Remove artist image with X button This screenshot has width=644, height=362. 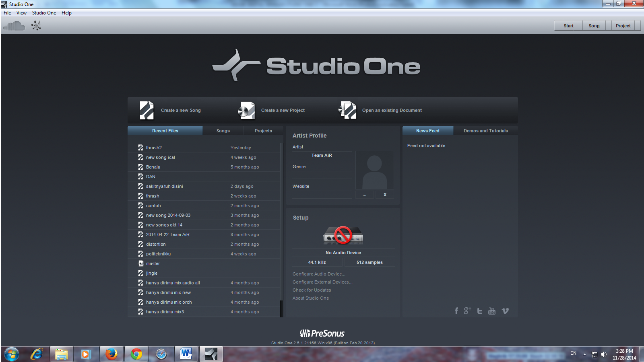point(385,195)
